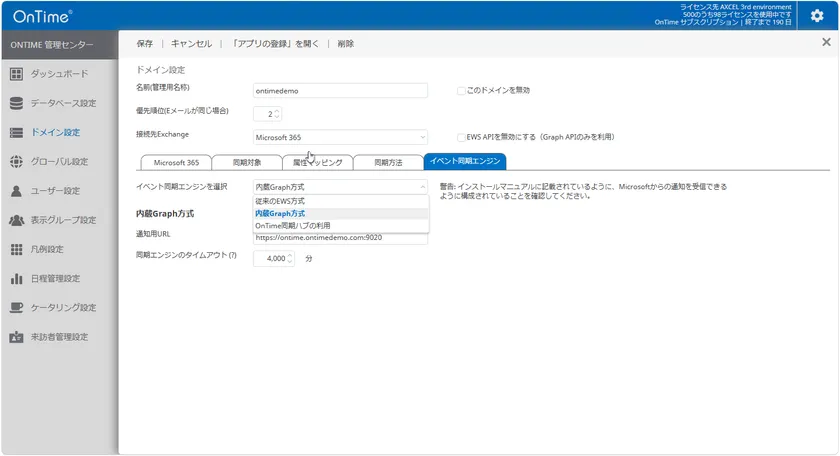Click the database settings stack icon
The image size is (840, 456).
(17, 103)
